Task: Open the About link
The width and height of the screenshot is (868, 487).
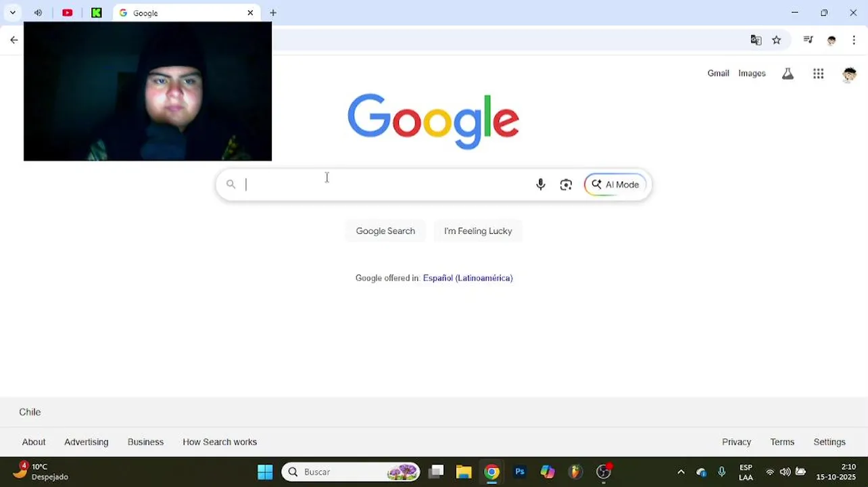Action: 34,442
